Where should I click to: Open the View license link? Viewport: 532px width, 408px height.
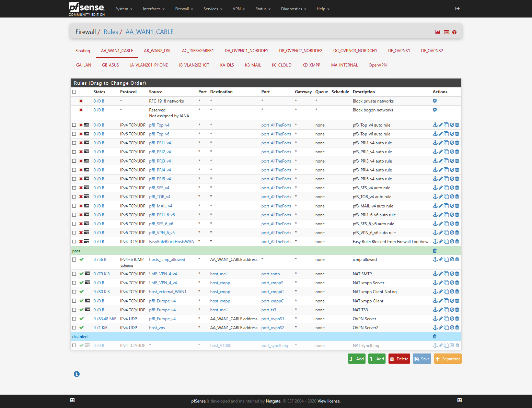coord(329,401)
